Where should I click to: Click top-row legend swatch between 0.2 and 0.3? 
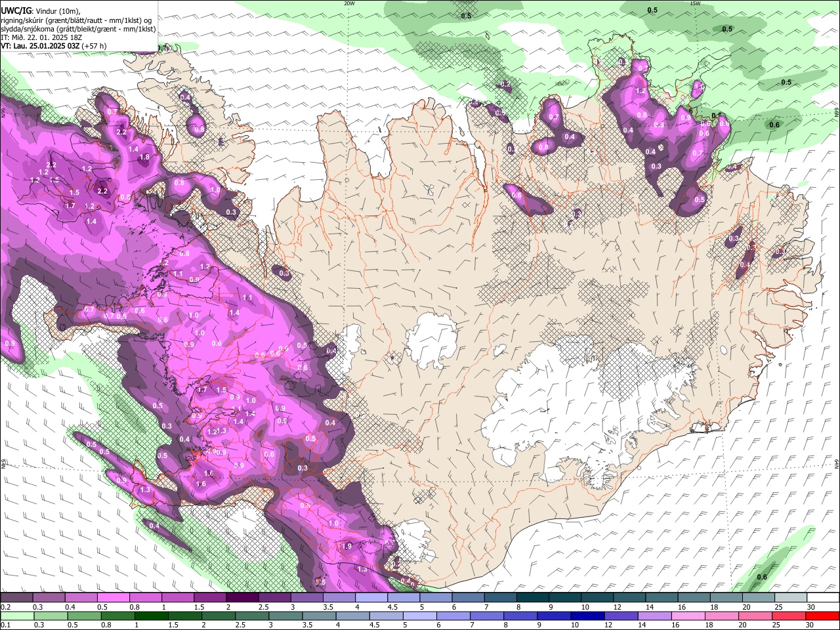tap(16, 598)
